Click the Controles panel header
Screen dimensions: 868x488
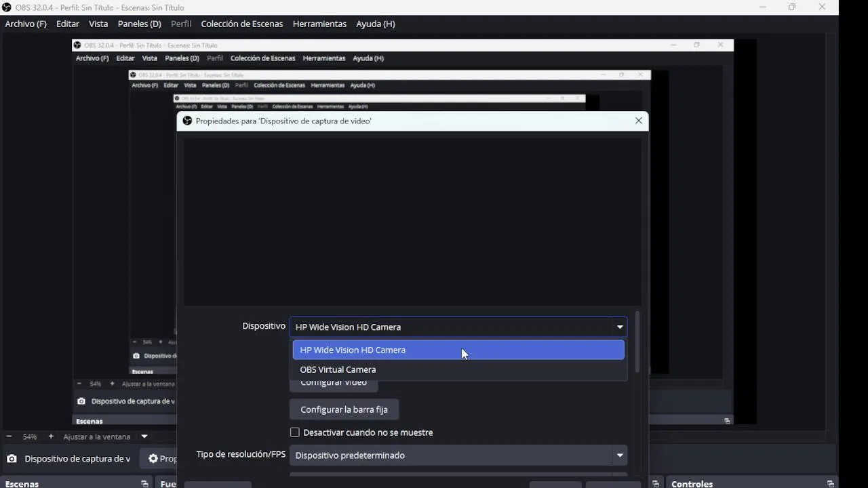(x=752, y=483)
